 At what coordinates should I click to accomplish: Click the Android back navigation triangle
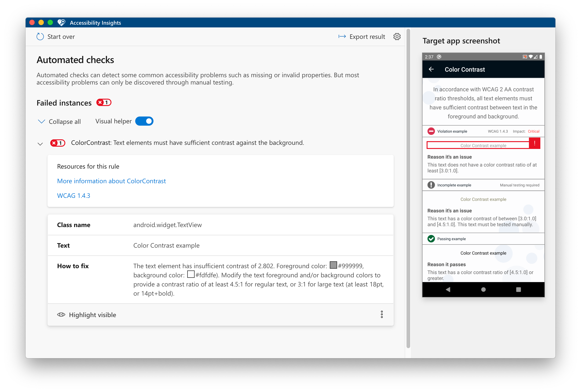coord(448,289)
